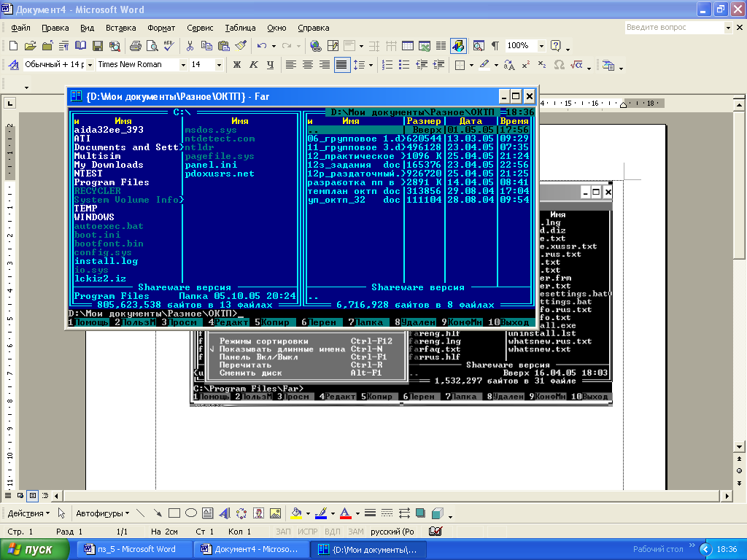The height and width of the screenshot is (560, 747).
Task: Align text right
Action: coord(324,65)
